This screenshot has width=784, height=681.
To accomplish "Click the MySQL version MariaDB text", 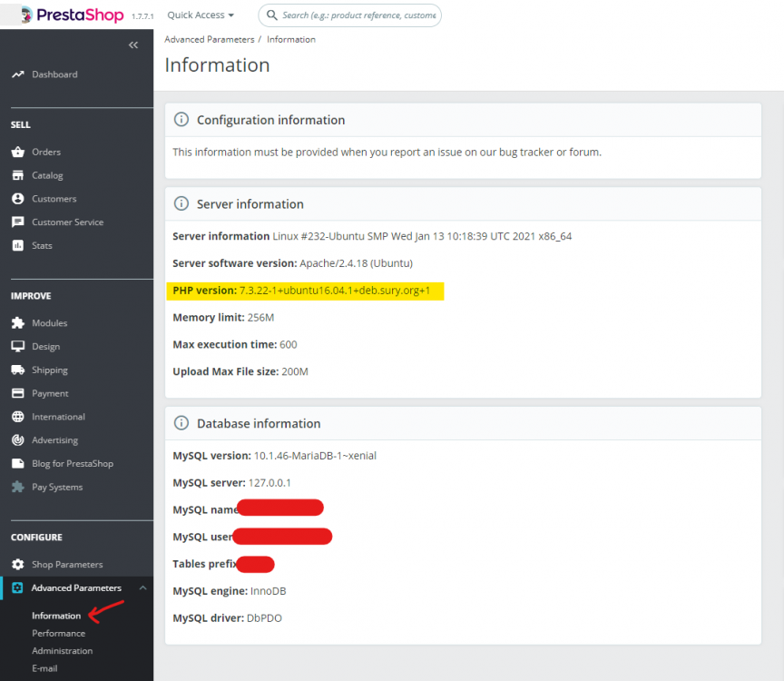I will pyautogui.click(x=315, y=455).
